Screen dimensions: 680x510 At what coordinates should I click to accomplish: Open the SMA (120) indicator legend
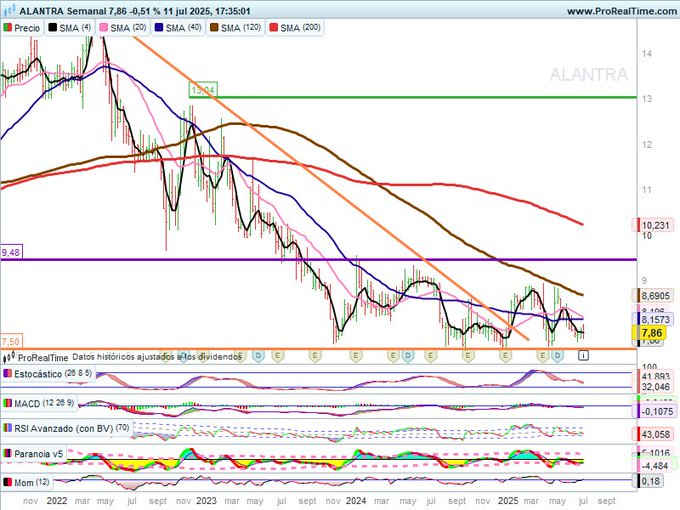pyautogui.click(x=235, y=28)
